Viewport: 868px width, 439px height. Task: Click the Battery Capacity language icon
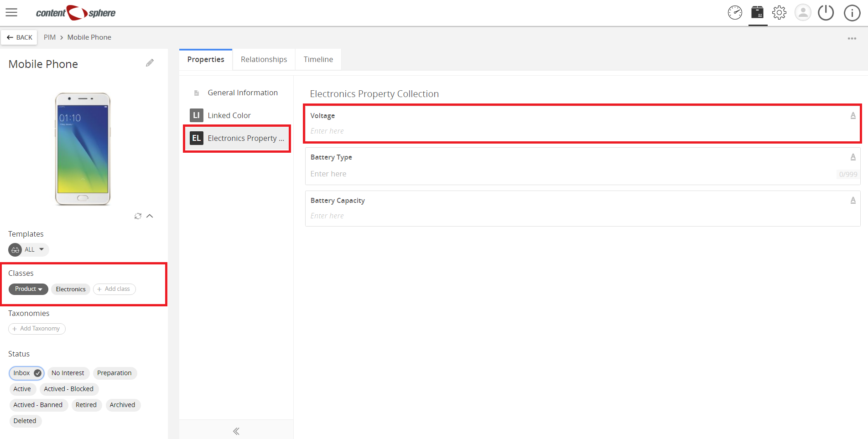pyautogui.click(x=853, y=201)
